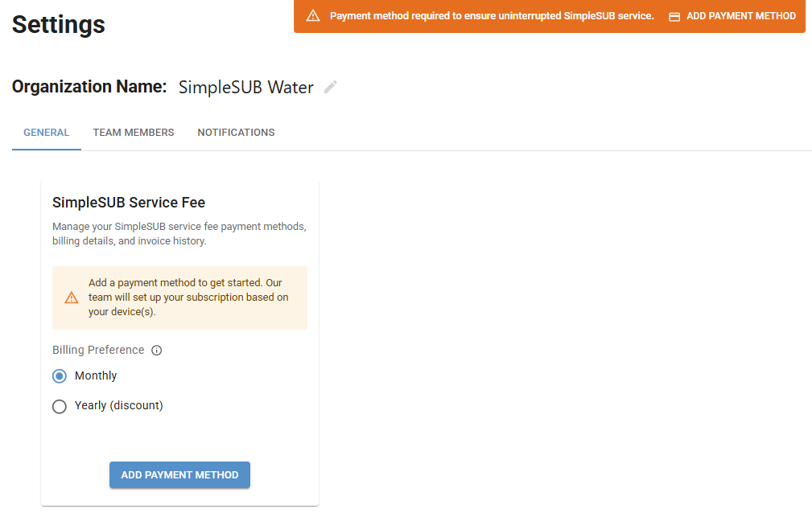Open the Notifications tab

[x=236, y=133]
